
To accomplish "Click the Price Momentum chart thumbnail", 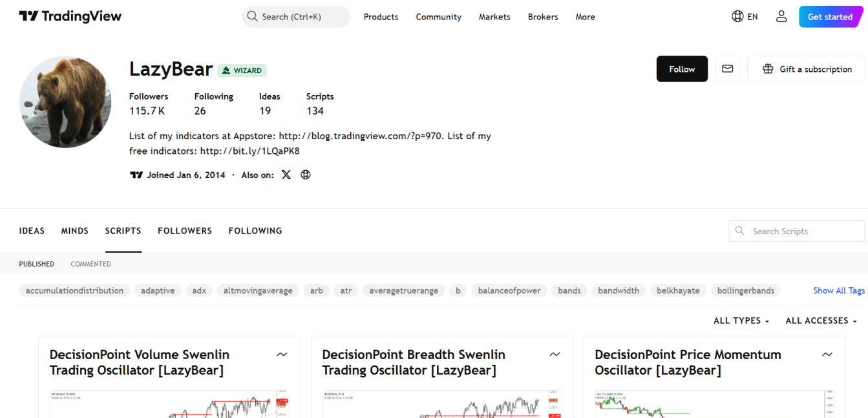I will point(715,403).
